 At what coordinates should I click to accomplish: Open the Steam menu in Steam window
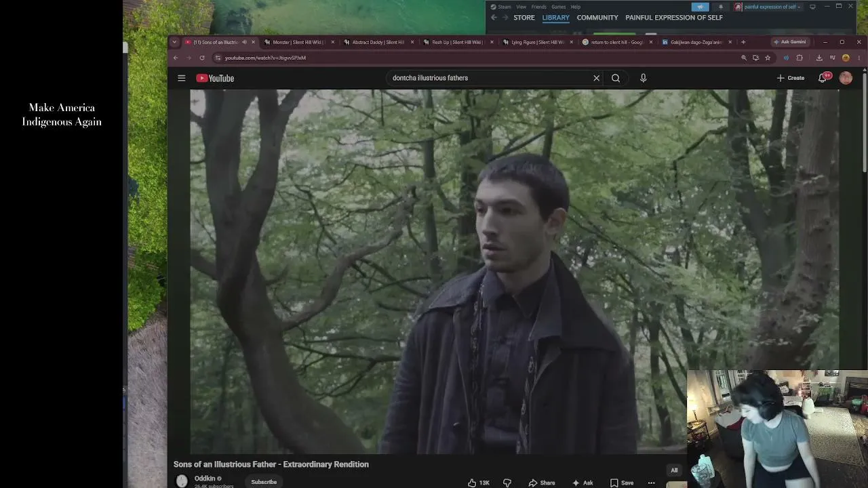[x=501, y=7]
